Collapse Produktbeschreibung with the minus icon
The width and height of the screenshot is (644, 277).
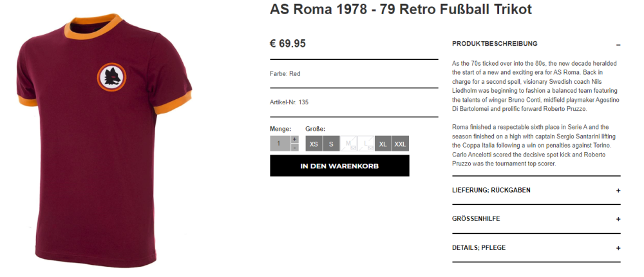coord(618,44)
